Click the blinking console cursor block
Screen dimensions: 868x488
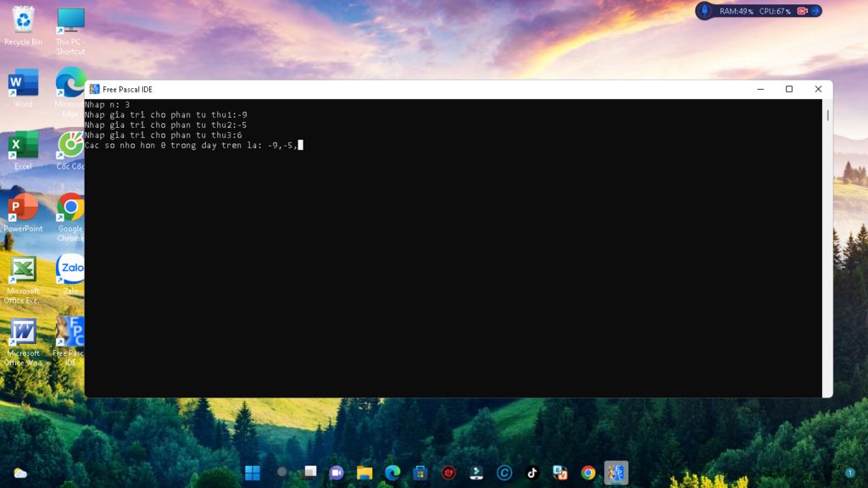click(301, 145)
